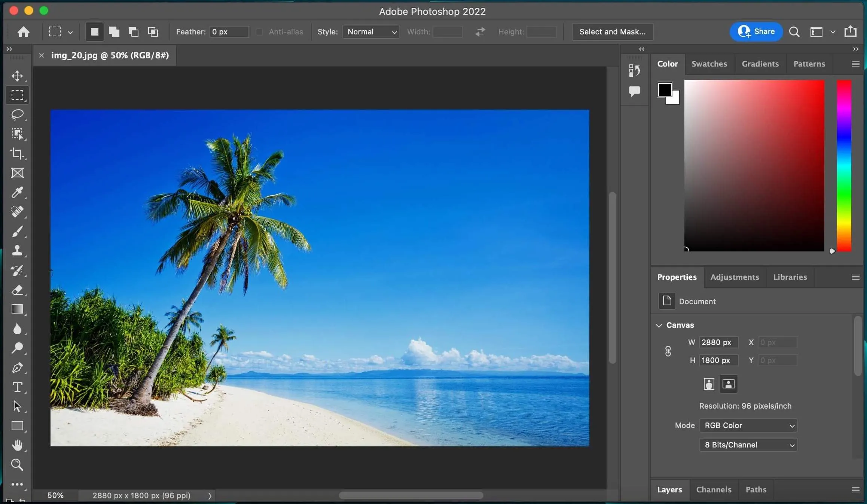Image resolution: width=867 pixels, height=504 pixels.
Task: Click the Select and Mask button
Action: point(613,31)
